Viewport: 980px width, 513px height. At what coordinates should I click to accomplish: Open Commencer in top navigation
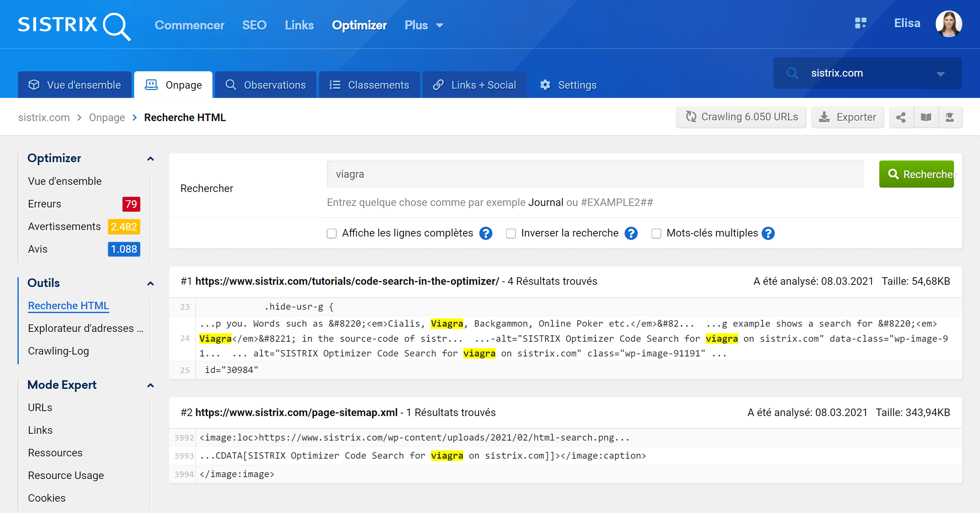point(190,25)
